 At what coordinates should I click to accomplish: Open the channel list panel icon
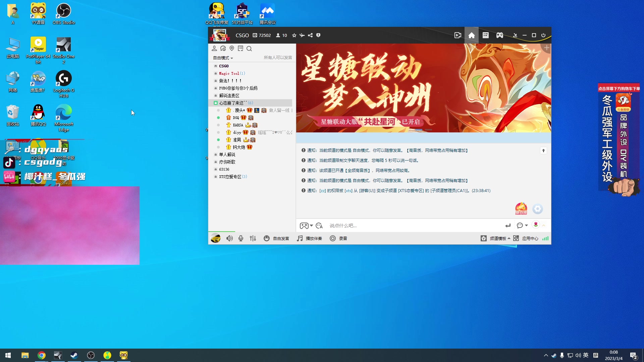[x=486, y=35]
